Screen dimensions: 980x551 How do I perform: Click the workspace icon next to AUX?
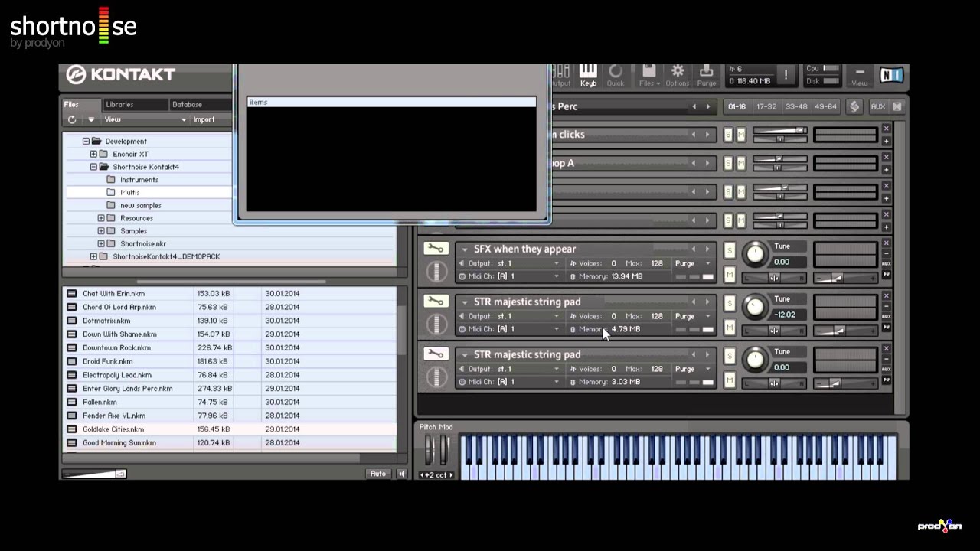tap(855, 106)
